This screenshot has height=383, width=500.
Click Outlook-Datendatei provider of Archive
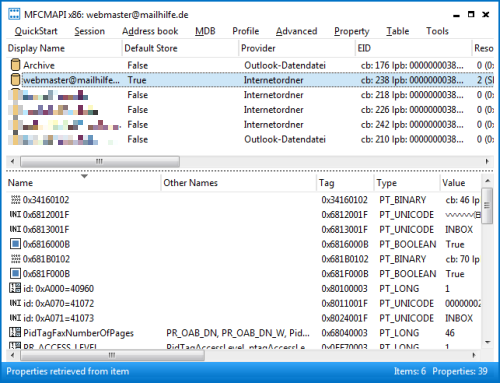[x=285, y=65]
